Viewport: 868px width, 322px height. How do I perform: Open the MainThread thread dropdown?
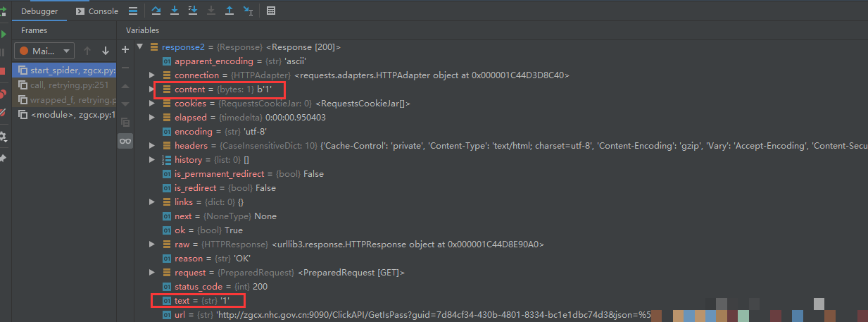click(x=44, y=51)
